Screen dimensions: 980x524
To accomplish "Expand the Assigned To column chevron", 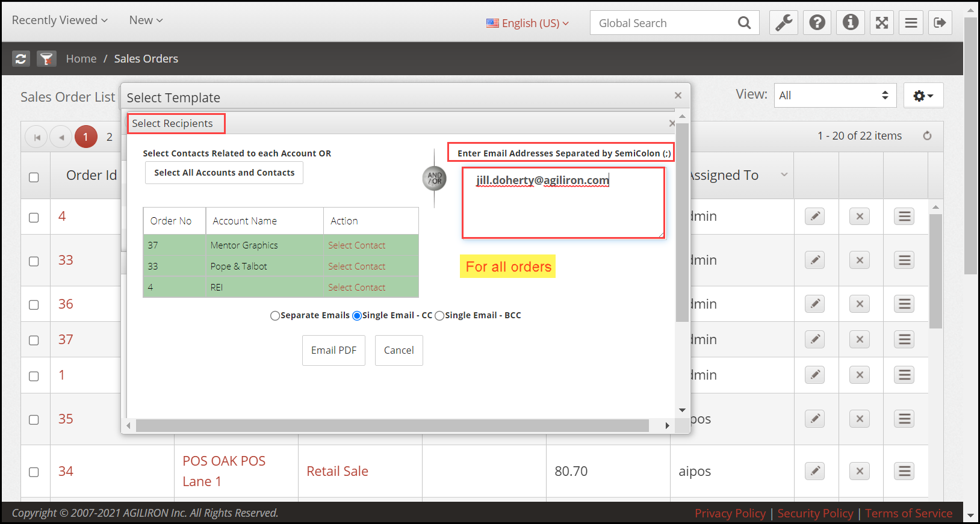I will click(784, 174).
